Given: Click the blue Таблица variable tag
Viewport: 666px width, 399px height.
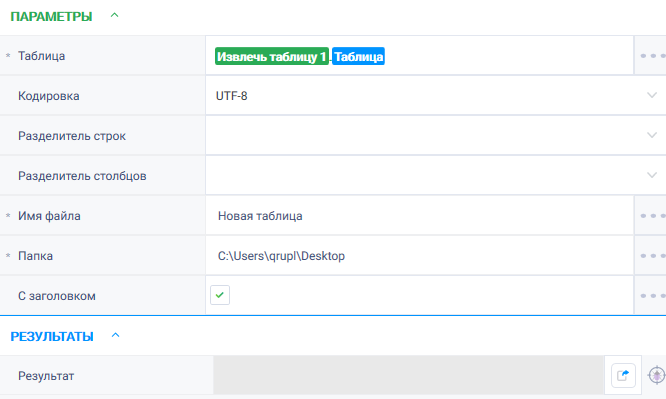Looking at the screenshot, I should point(358,56).
